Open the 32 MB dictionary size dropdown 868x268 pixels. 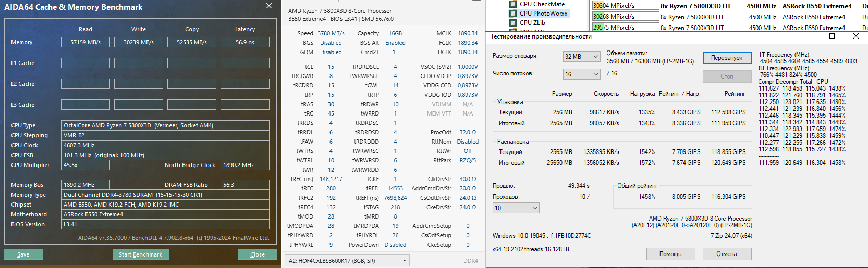582,57
